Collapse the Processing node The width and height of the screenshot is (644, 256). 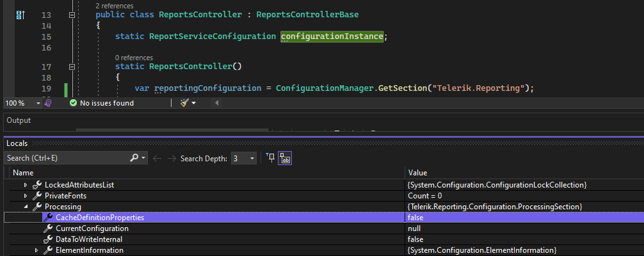(26, 207)
